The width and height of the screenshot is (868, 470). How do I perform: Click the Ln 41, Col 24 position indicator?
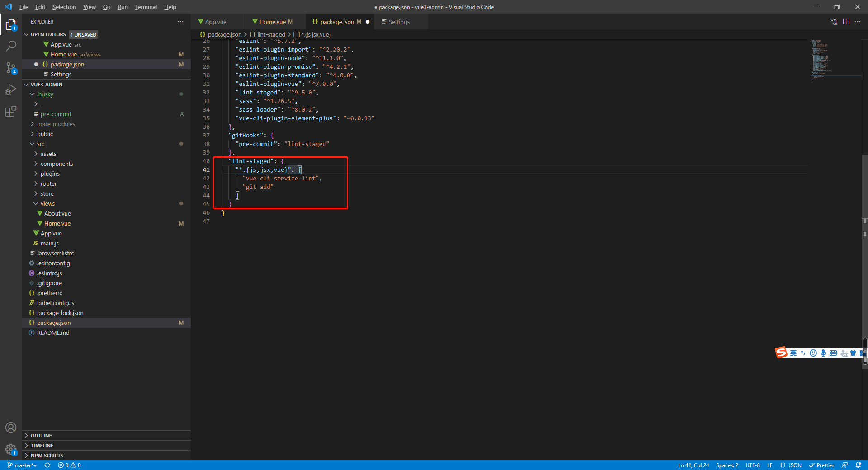pyautogui.click(x=693, y=465)
